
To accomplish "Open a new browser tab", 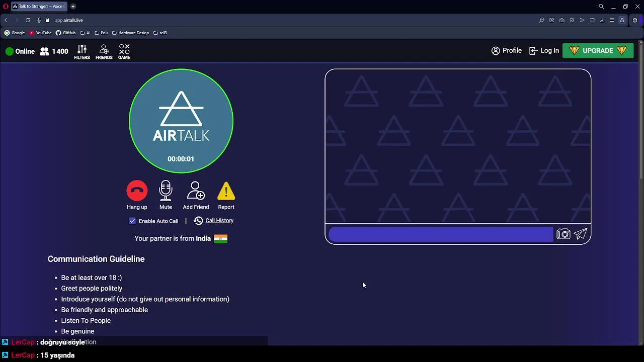I will [x=73, y=7].
